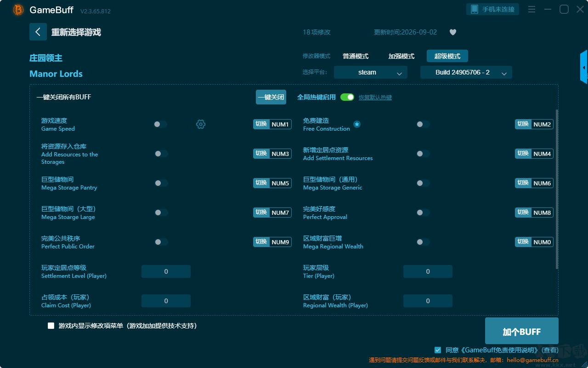Click the update time 2026-09-02 text
The width and height of the screenshot is (588, 368).
pyautogui.click(x=406, y=32)
